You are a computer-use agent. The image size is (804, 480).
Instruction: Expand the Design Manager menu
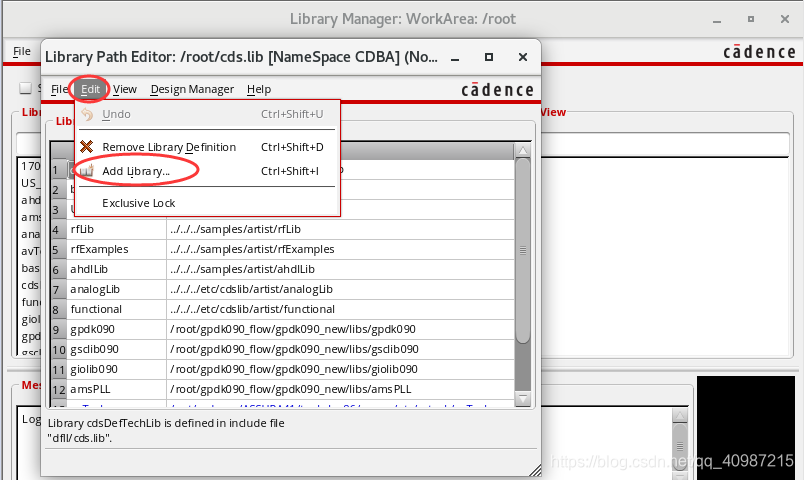point(192,89)
